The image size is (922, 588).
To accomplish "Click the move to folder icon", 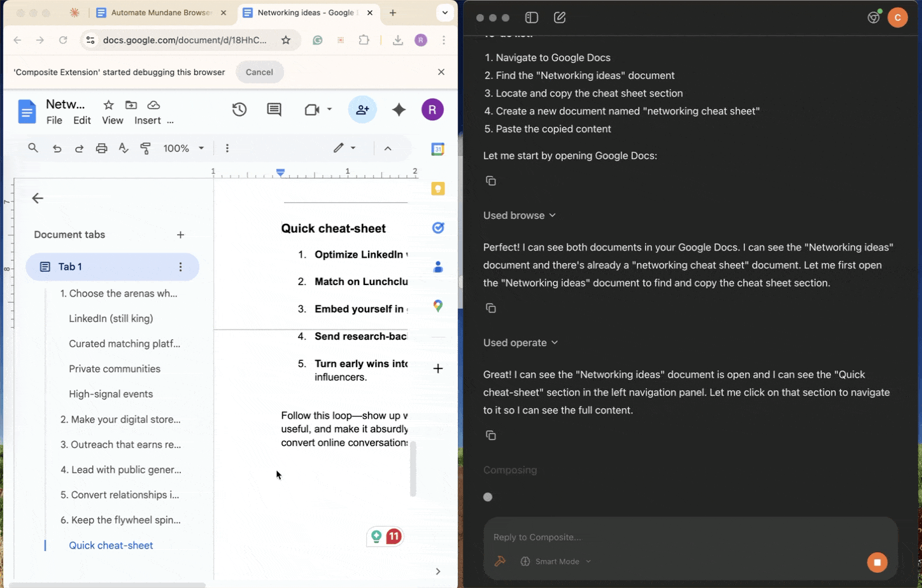I will 131,105.
